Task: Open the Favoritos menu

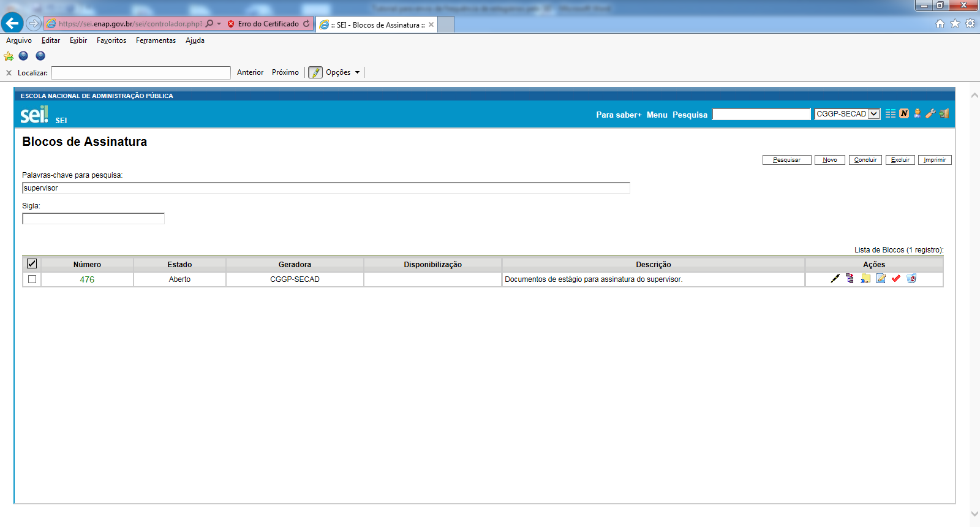Action: [x=111, y=40]
